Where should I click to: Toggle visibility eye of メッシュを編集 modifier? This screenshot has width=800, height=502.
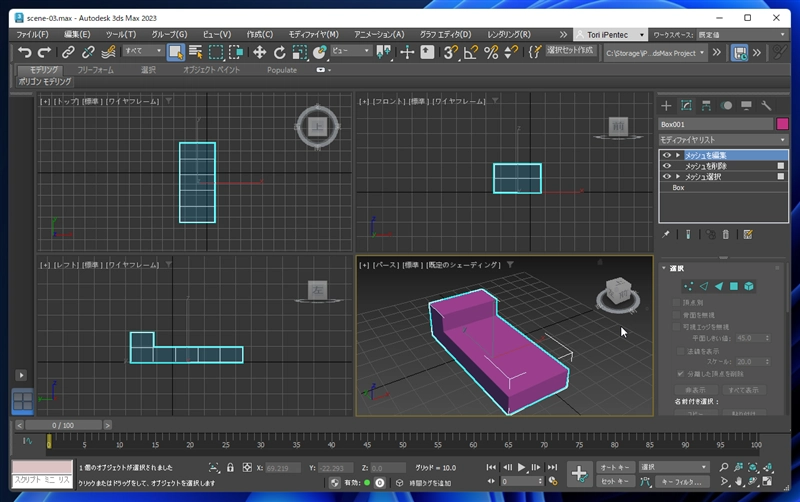pyautogui.click(x=666, y=155)
